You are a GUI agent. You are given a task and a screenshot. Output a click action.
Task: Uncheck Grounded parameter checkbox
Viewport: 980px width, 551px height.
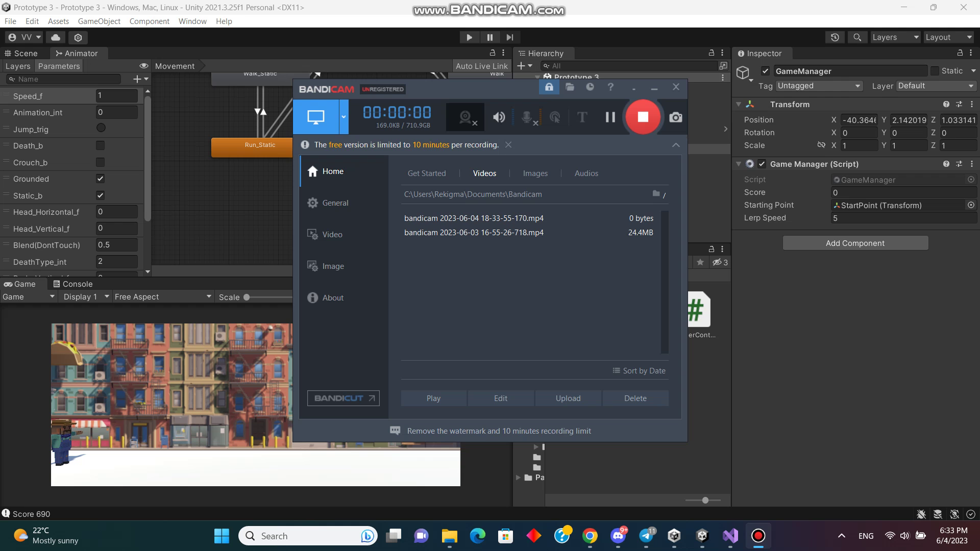point(101,179)
